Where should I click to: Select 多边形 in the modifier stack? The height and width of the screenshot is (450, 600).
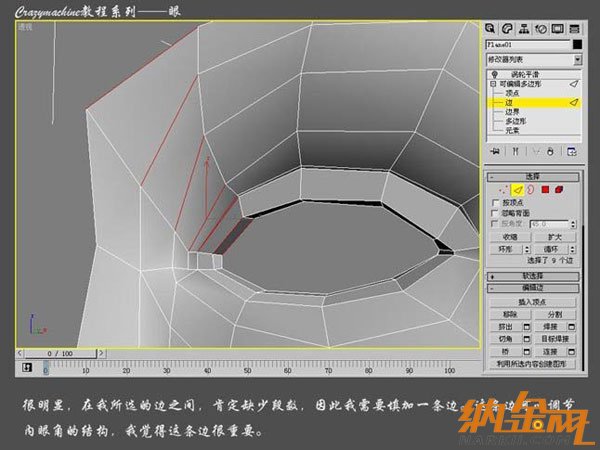pos(514,120)
